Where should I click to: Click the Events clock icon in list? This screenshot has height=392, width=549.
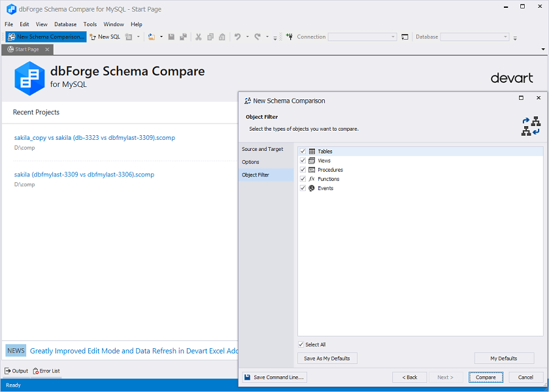312,188
